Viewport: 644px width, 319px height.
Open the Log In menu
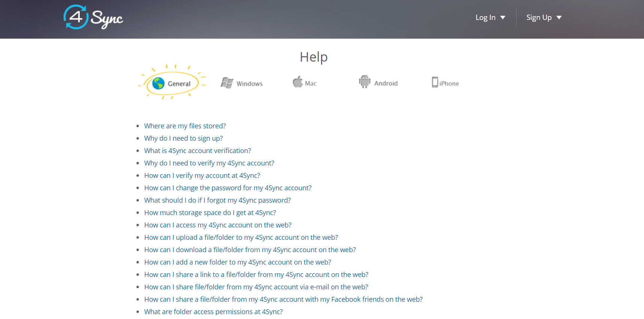tap(490, 18)
